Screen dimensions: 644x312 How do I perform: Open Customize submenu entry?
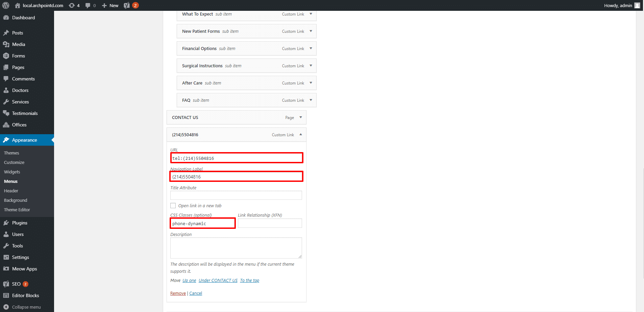coord(14,162)
